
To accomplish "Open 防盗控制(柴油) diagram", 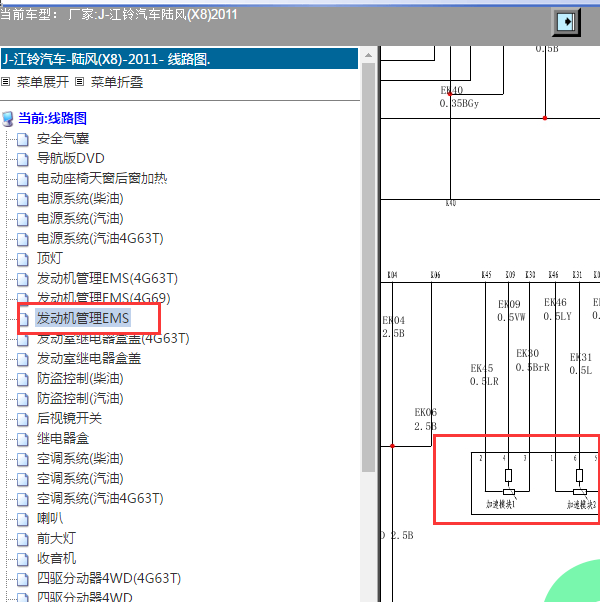I will coord(80,379).
